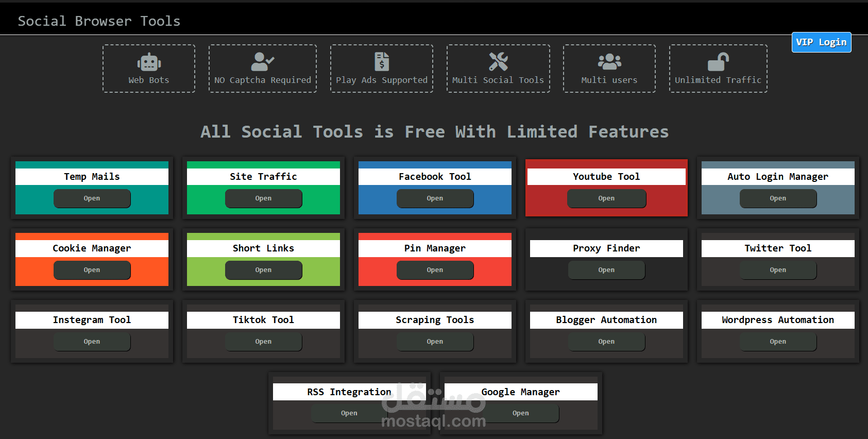868x439 pixels.
Task: Open the Short Links tool
Action: [263, 270]
